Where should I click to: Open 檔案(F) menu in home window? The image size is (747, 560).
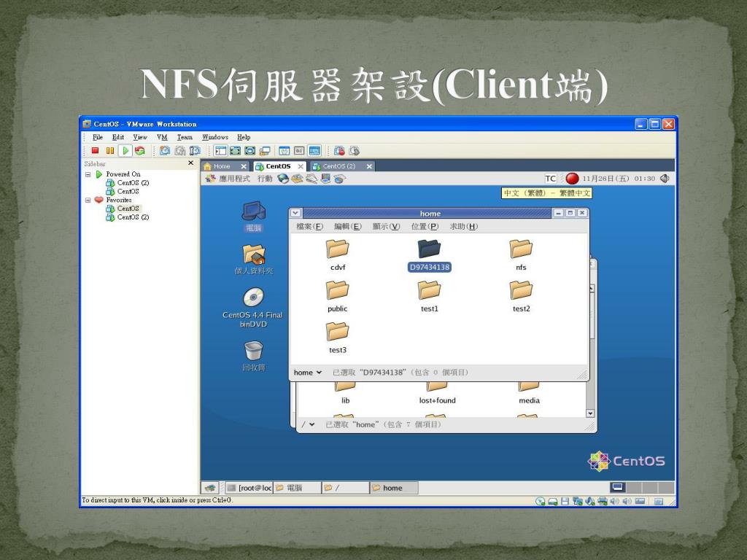pos(309,227)
